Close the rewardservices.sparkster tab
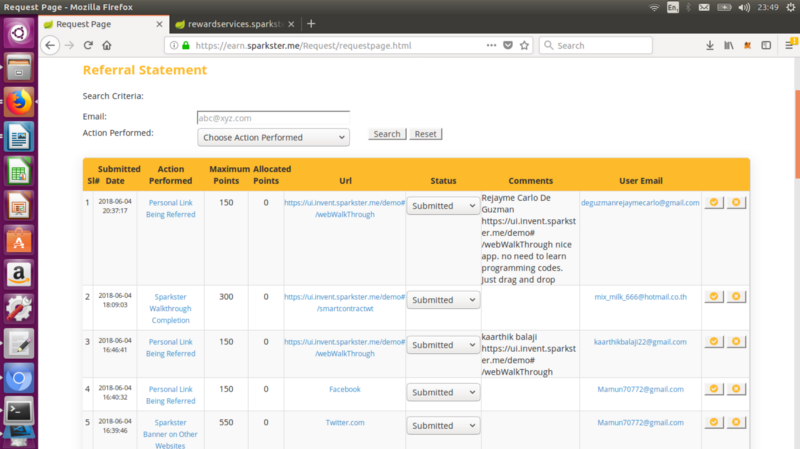The height and width of the screenshot is (449, 800). (291, 24)
